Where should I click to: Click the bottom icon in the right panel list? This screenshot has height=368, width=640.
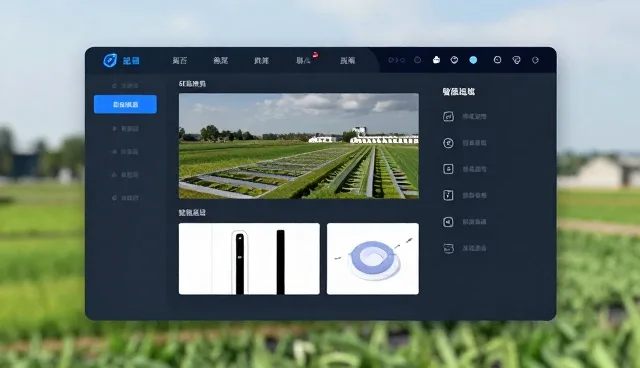[x=448, y=248]
